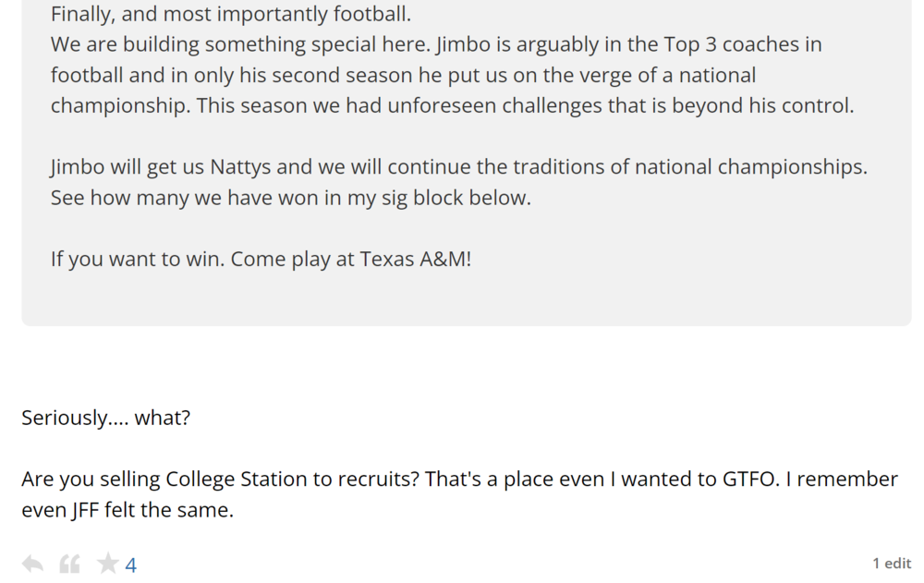Click the reply arrow icon below the post
The height and width of the screenshot is (583, 924).
32,564
